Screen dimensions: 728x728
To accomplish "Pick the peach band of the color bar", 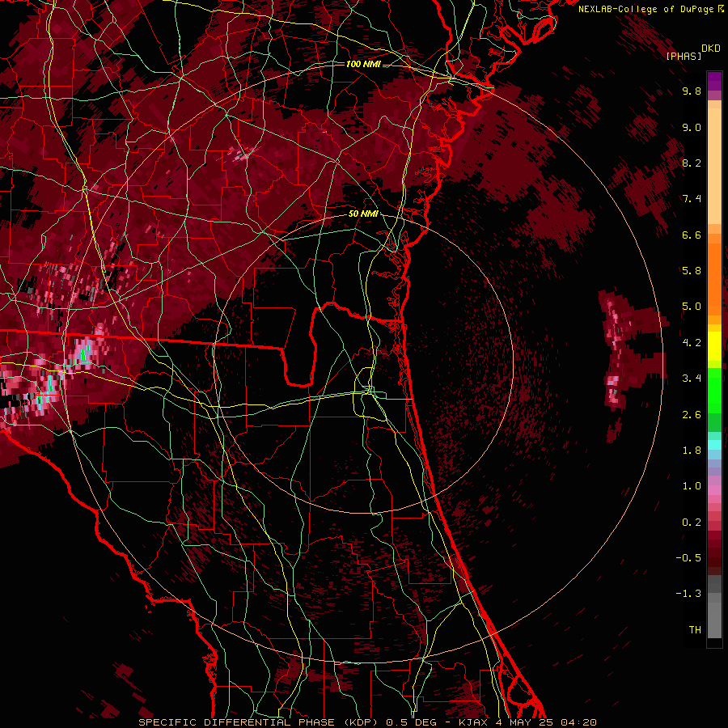I will click(x=714, y=166).
